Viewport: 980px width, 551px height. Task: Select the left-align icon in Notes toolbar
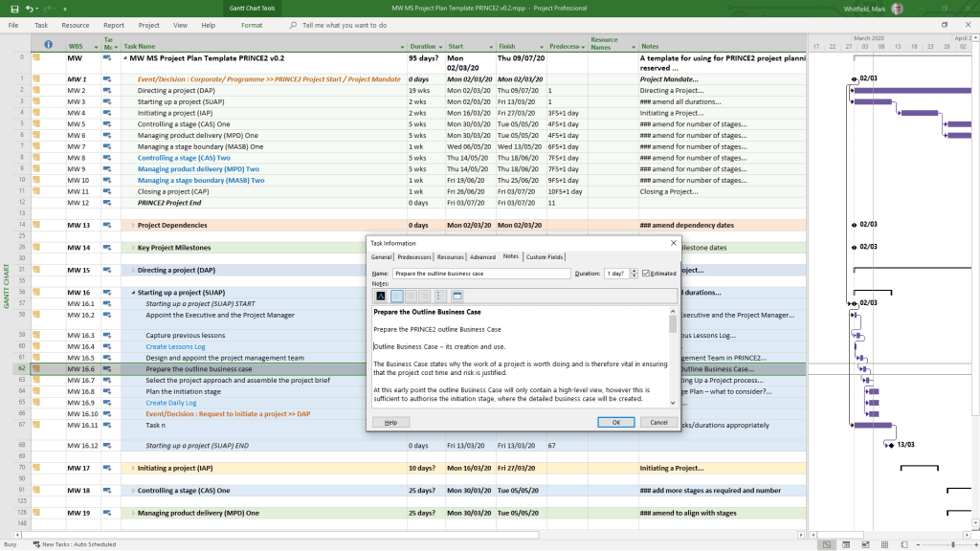(395, 296)
